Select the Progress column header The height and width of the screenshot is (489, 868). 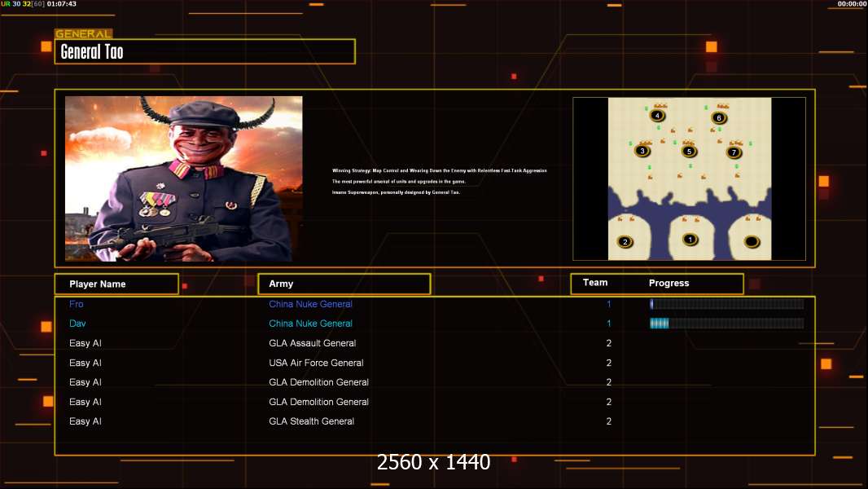tap(669, 283)
